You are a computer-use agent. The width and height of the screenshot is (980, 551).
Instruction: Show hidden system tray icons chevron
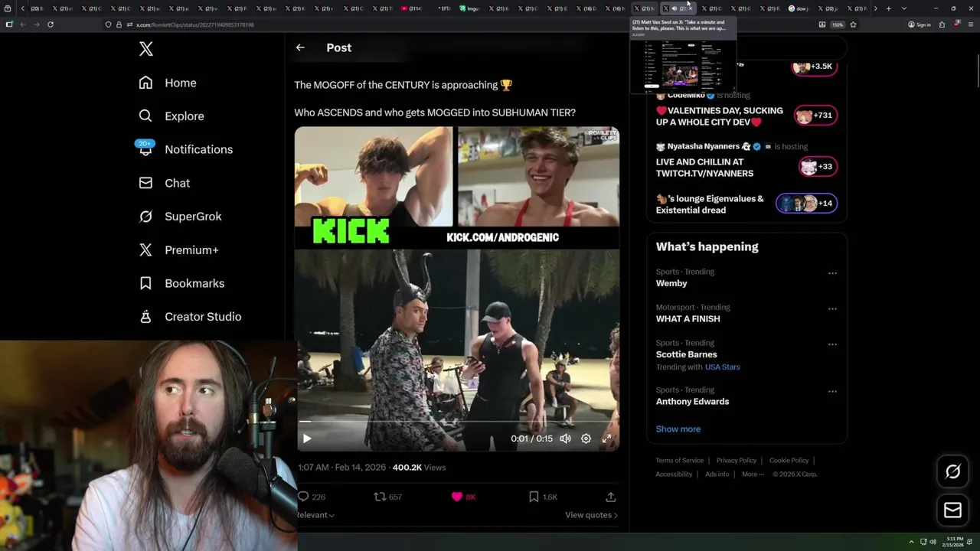[x=911, y=542]
